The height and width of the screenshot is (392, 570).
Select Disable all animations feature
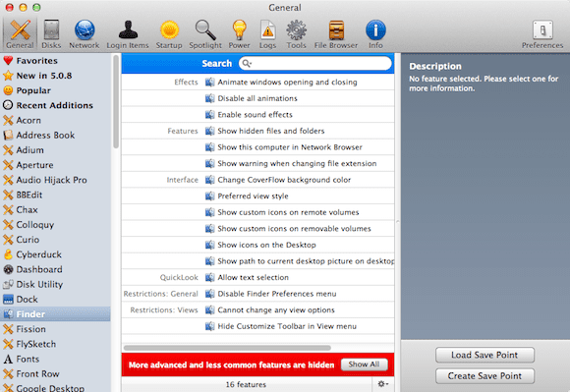(x=257, y=98)
